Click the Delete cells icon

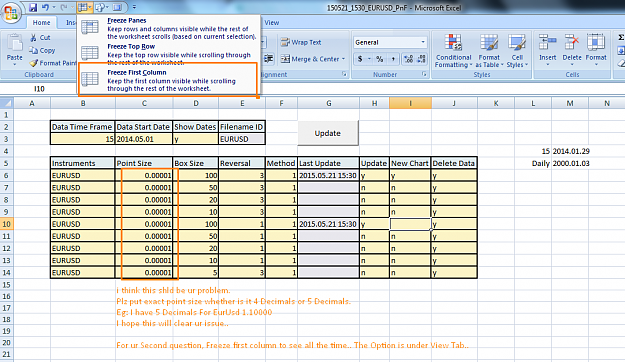pos(572,42)
